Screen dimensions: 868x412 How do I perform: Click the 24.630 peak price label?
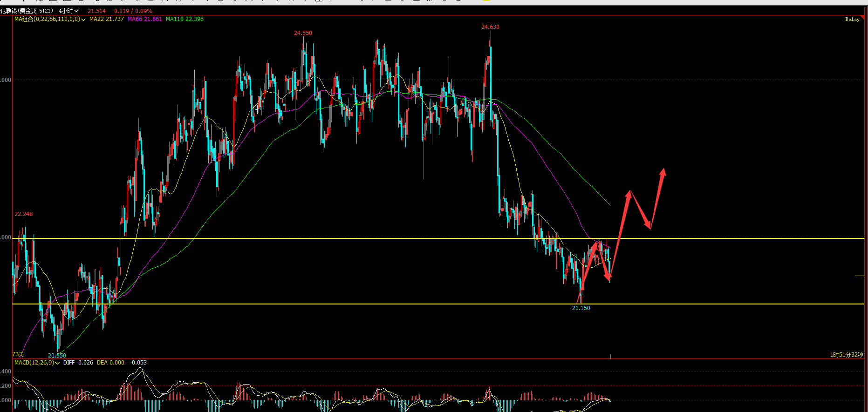[x=490, y=27]
